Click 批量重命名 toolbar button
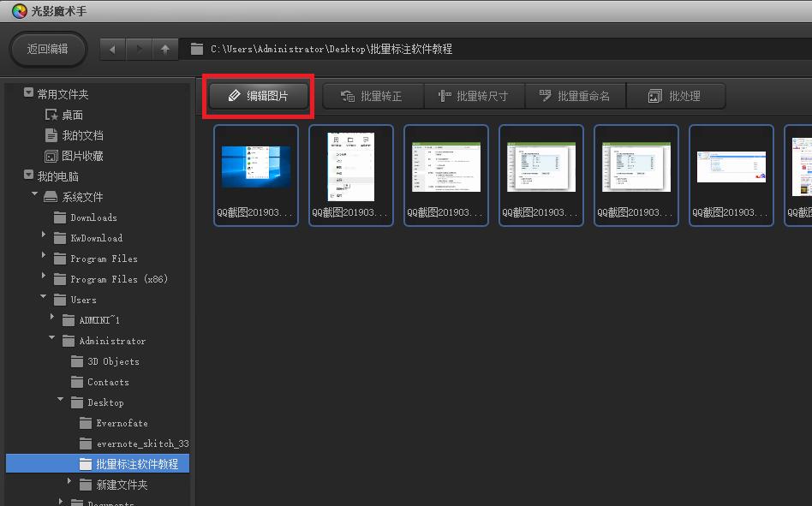Viewport: 812px width, 506px height. 576,96
